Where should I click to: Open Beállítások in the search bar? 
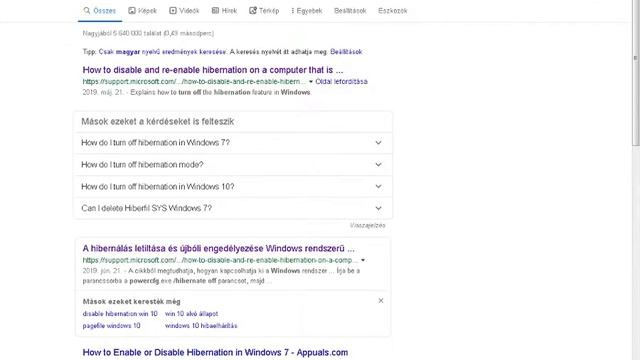click(x=350, y=11)
